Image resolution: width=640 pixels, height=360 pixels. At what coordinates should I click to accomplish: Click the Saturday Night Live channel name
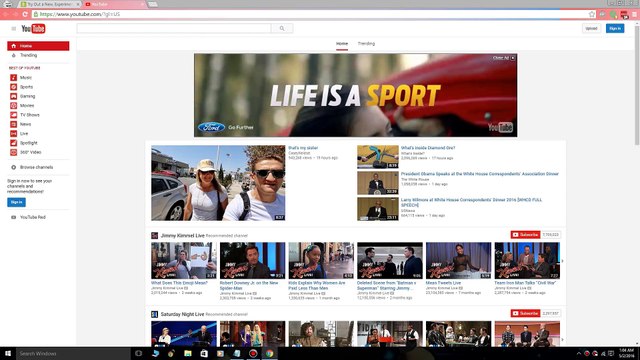(182, 314)
